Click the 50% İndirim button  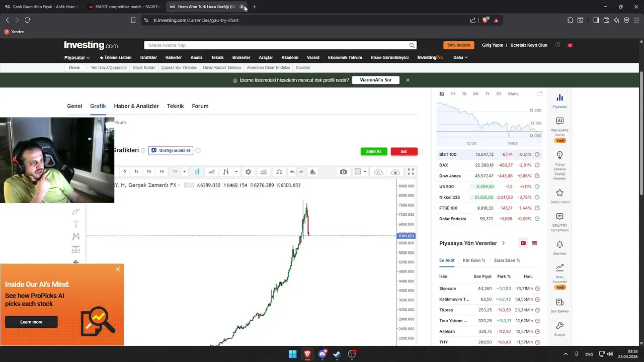459,45
